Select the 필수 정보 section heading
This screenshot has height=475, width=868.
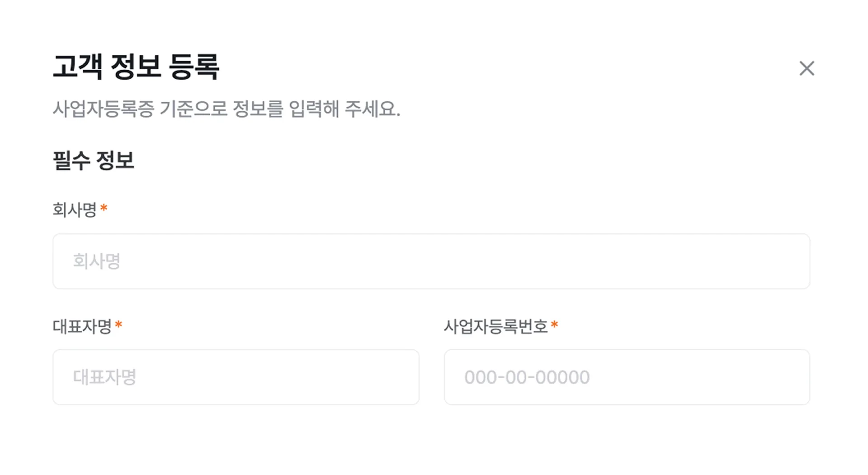click(x=94, y=159)
